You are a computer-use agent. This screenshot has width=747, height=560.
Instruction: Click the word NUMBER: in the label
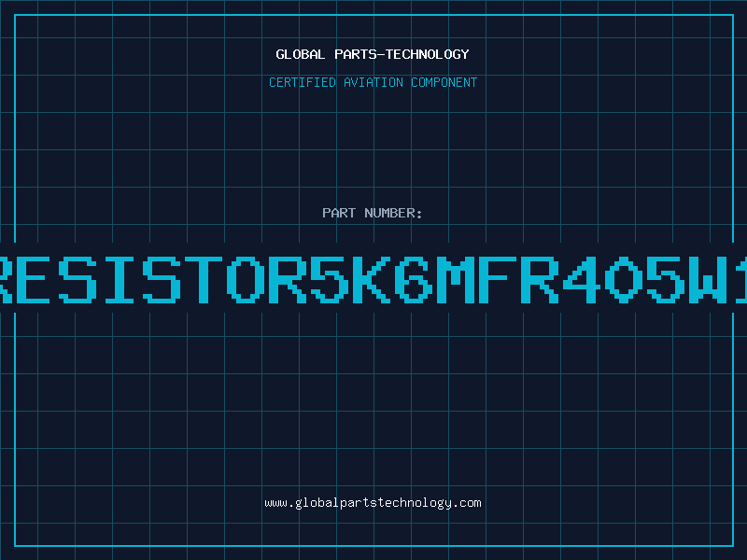pos(393,213)
